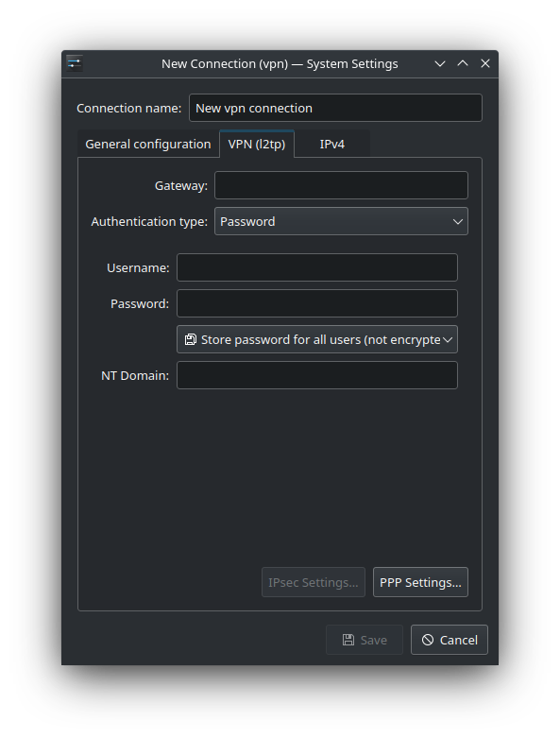
Task: Minimize the window with the down chevron
Action: click(440, 63)
